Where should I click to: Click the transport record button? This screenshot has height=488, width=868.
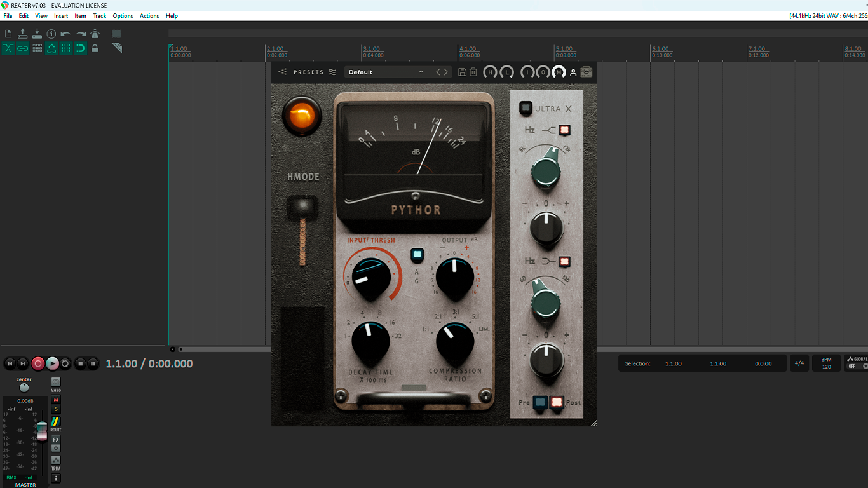click(38, 363)
